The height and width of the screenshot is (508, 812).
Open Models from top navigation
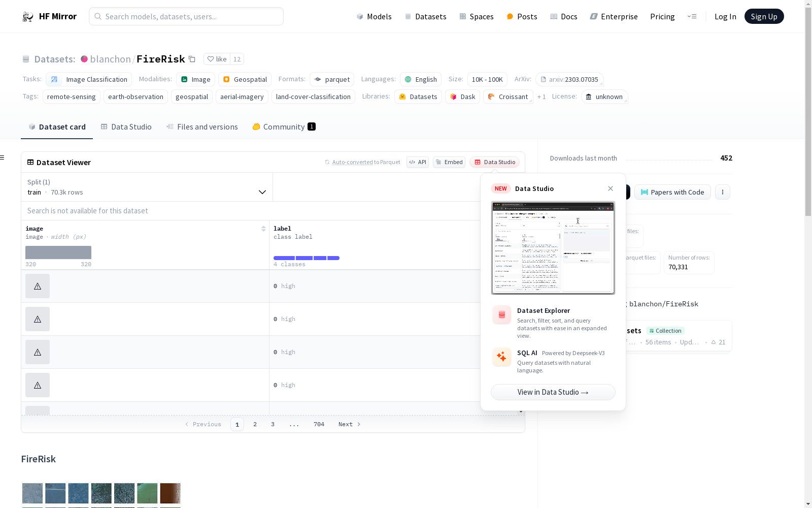[x=374, y=17]
